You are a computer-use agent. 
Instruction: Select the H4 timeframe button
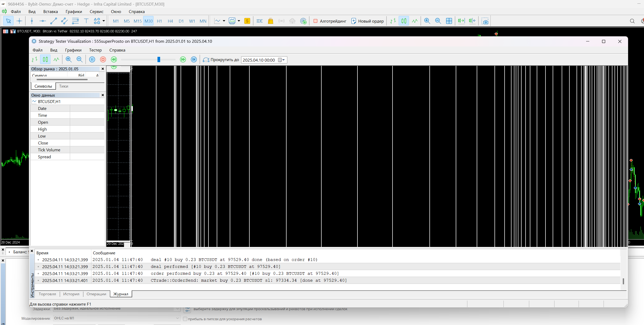coord(170,21)
